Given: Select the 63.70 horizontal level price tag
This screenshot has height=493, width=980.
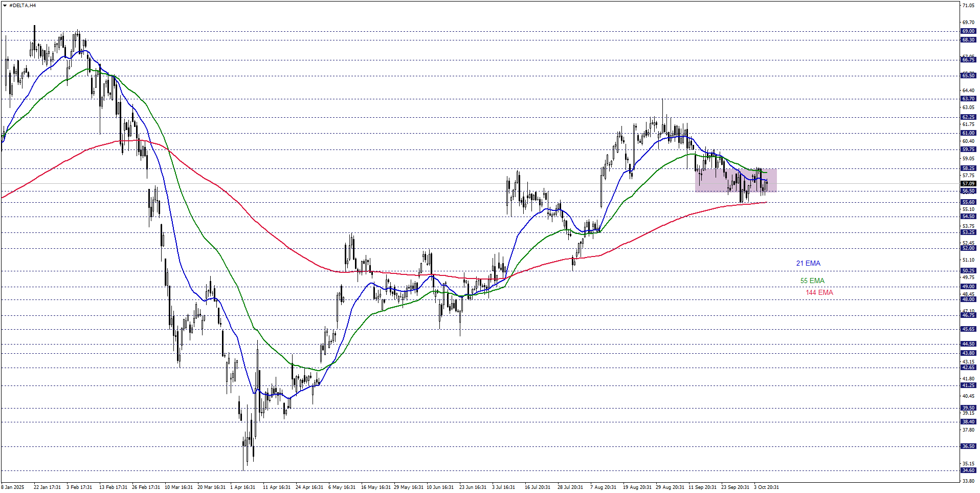Looking at the screenshot, I should point(968,99).
